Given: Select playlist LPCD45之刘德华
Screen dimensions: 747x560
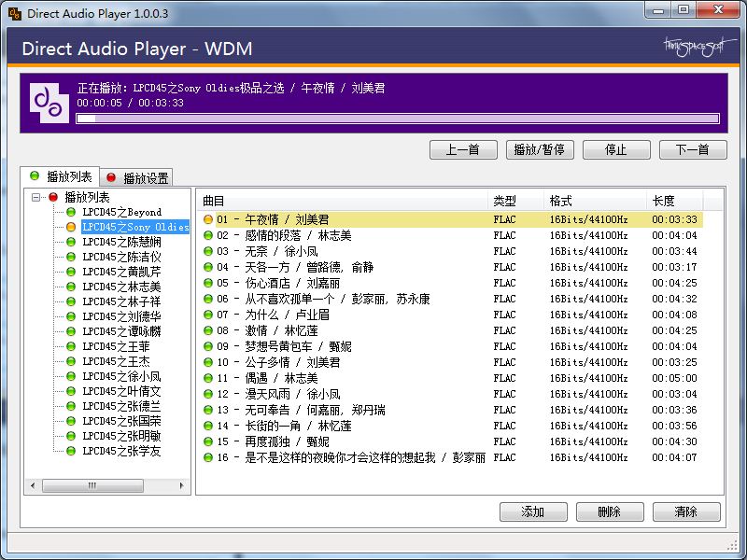Looking at the screenshot, I should point(121,316).
